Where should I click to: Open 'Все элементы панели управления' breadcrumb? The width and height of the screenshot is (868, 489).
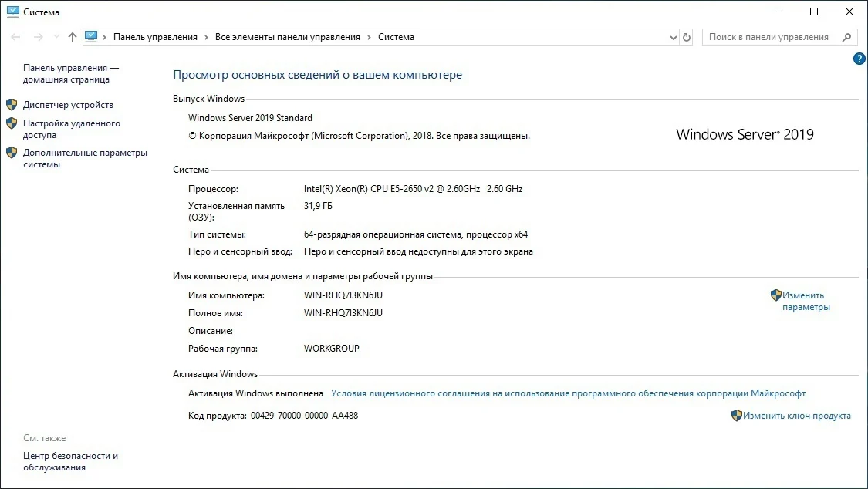tap(287, 37)
